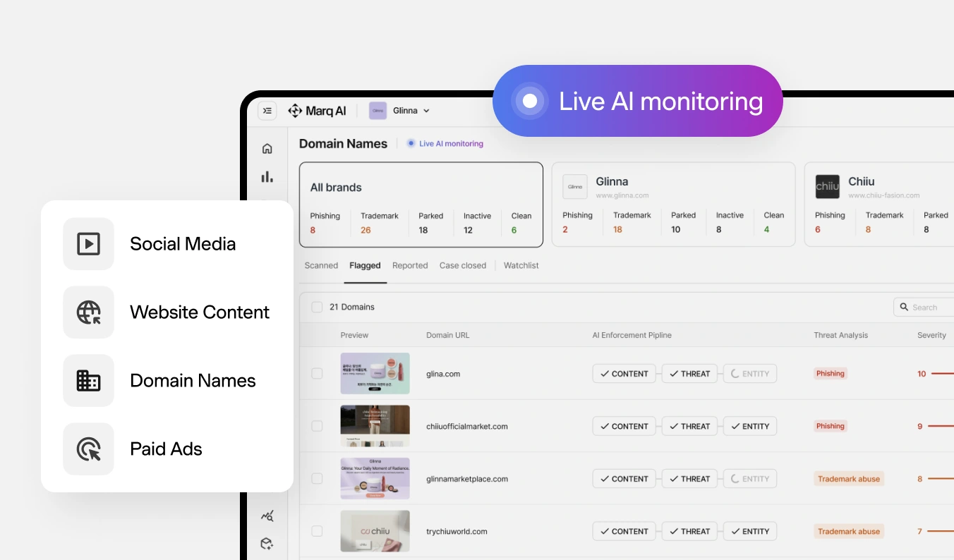
Task: Click the Glinna brand card logo
Action: coord(575,187)
